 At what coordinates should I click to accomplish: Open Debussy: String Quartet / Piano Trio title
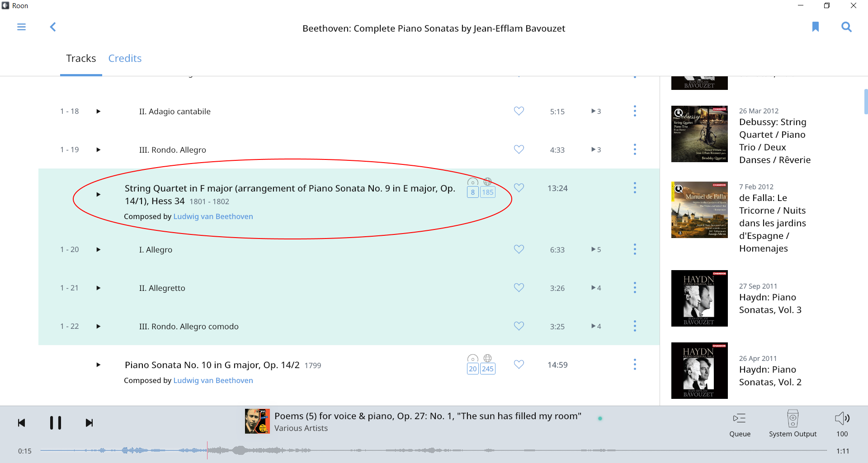click(x=775, y=141)
